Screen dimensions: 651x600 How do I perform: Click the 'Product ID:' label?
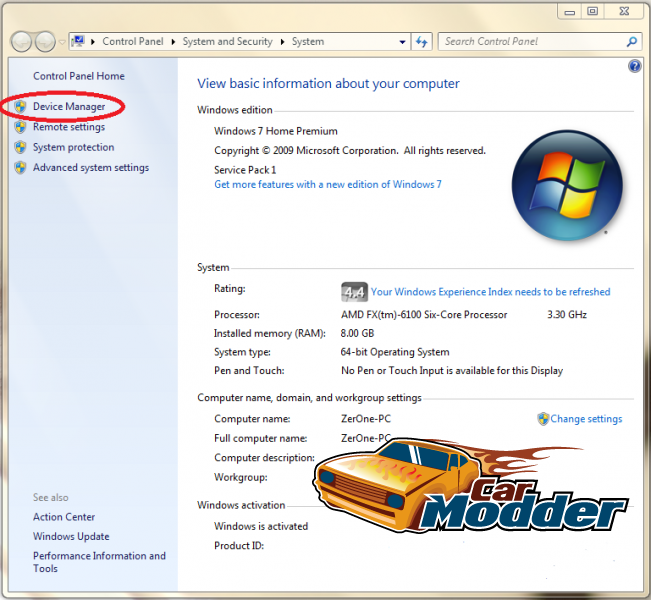tap(239, 546)
